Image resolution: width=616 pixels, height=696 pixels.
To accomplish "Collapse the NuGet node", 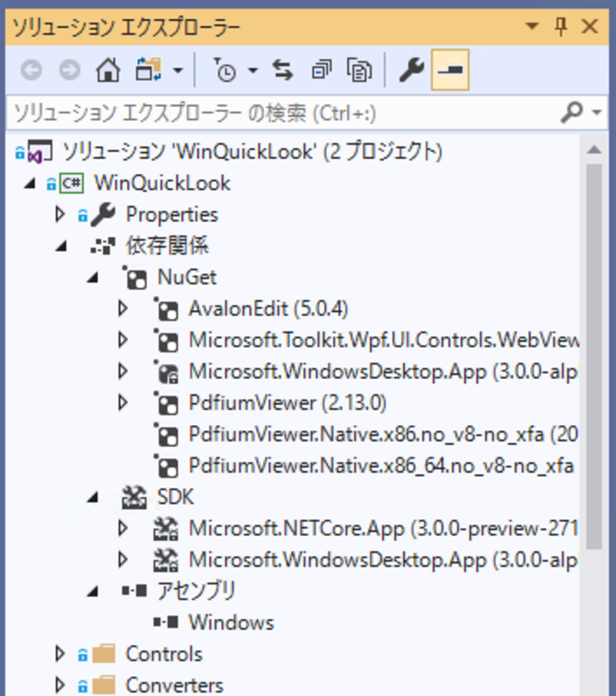I will coord(92,278).
